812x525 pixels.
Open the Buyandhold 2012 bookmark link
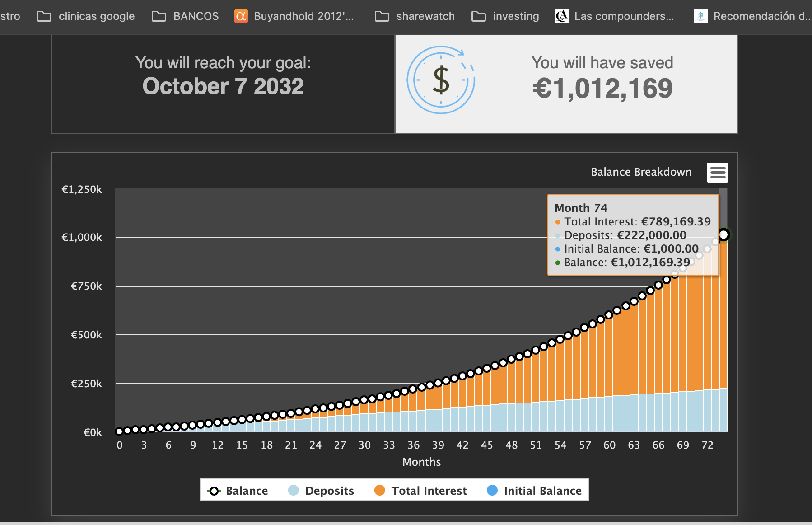pos(303,16)
